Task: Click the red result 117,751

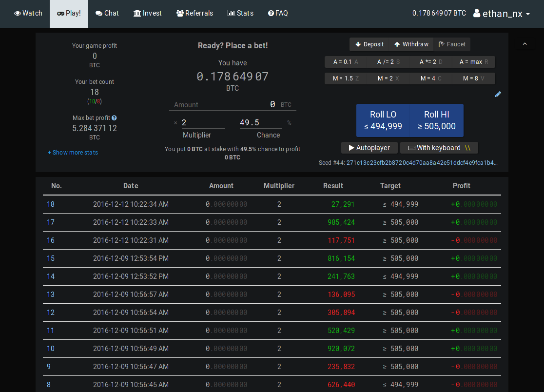Action: click(x=341, y=240)
